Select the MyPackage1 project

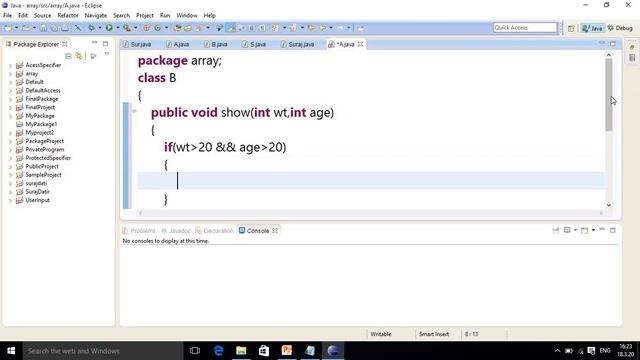point(41,124)
